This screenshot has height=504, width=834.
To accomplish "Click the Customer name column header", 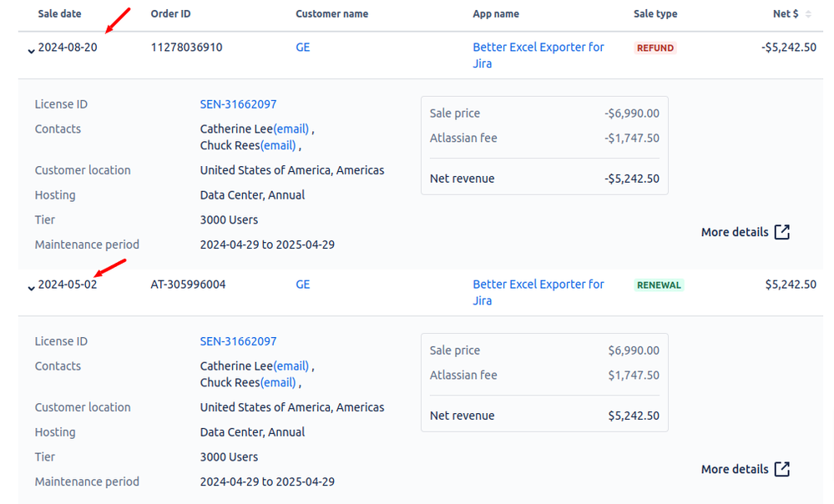I will tap(332, 14).
